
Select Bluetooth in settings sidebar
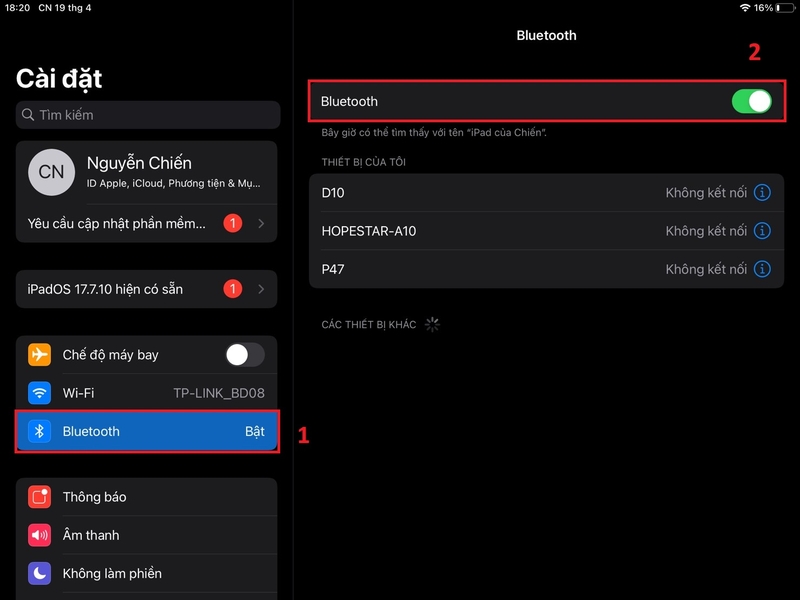[146, 431]
